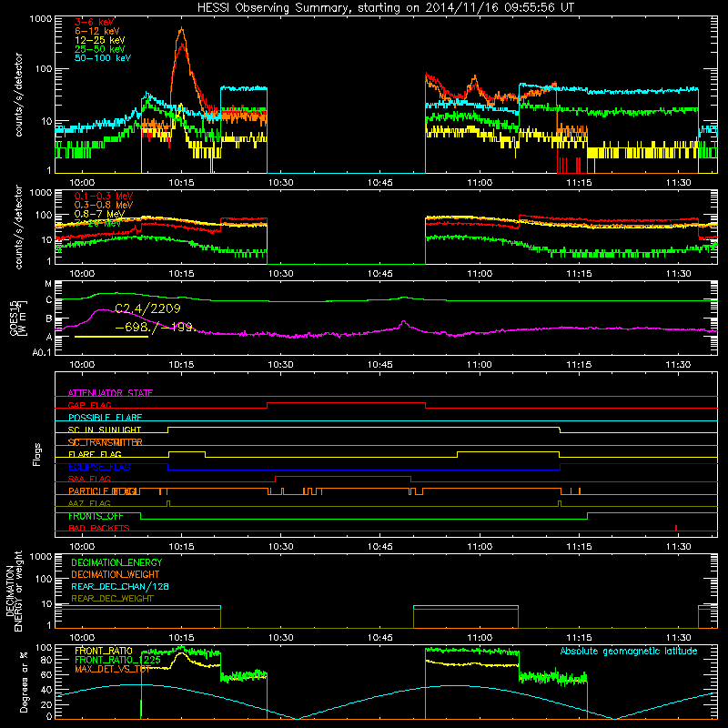Click the Absolute geomagnetic latitude label

click(x=629, y=651)
